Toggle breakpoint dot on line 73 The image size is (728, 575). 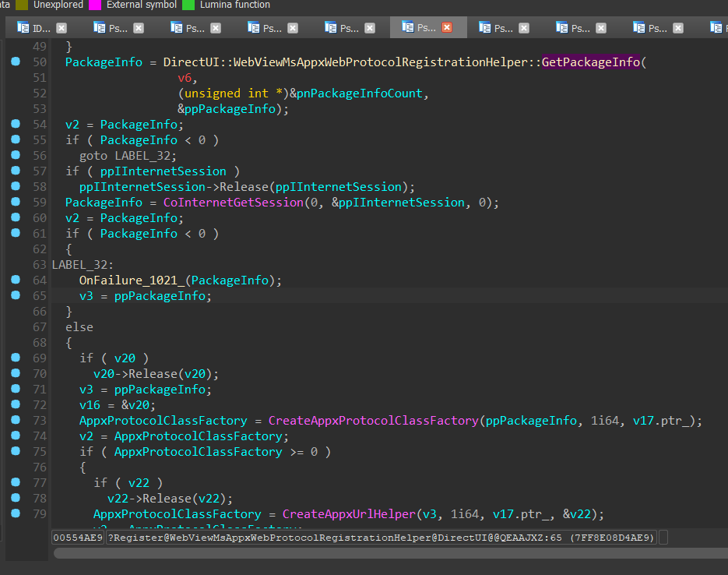tap(16, 420)
